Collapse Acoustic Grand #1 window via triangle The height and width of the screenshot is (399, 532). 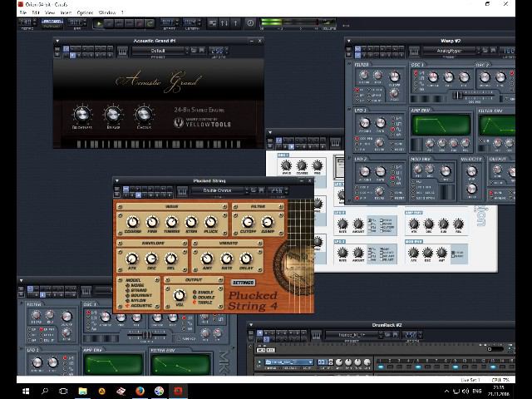click(57, 41)
